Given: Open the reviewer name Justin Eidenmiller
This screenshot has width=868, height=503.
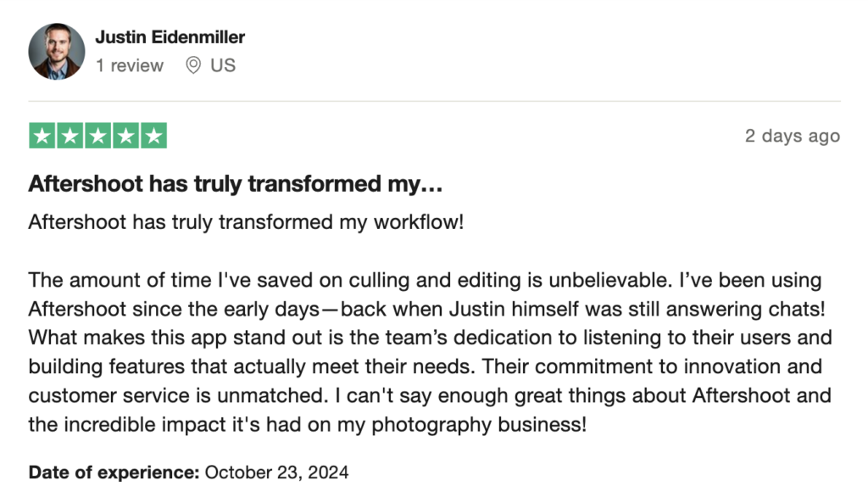Looking at the screenshot, I should (170, 37).
